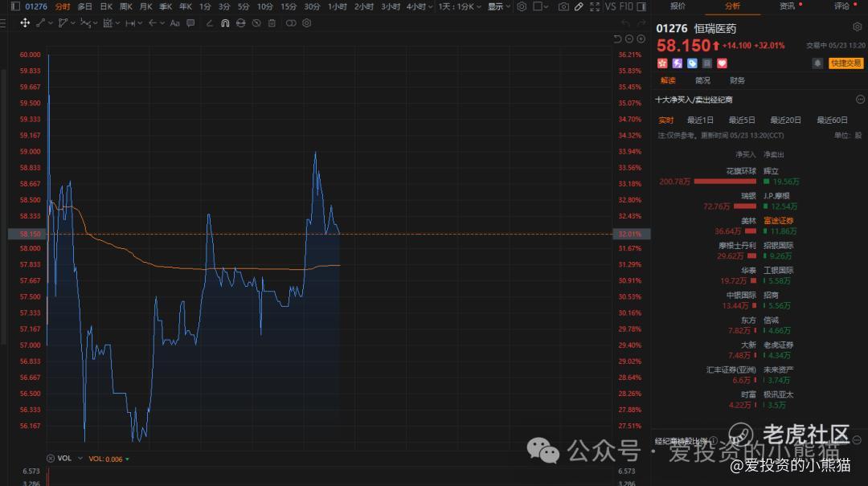Set a price alert with bell icon

point(817,63)
